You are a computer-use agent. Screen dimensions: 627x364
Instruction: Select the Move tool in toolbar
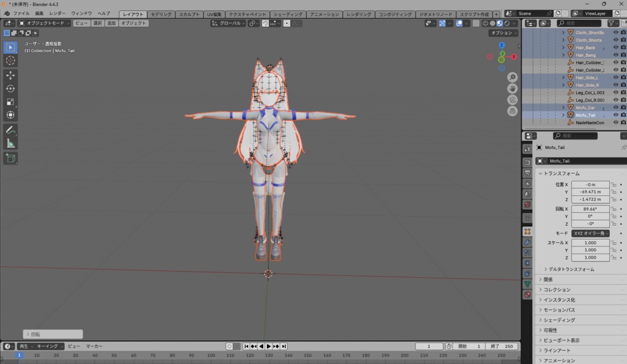10,75
